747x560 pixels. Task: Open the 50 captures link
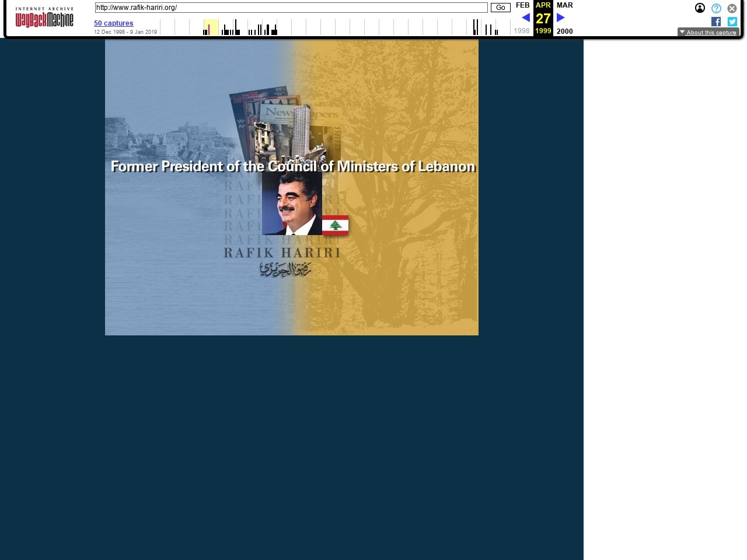(114, 23)
